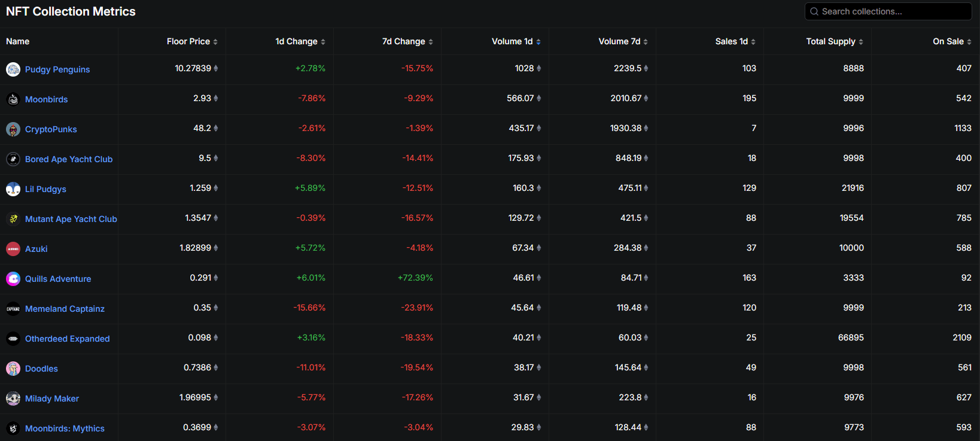Click the Quills Adventure avatar icon
This screenshot has width=980, height=441.
tap(13, 279)
